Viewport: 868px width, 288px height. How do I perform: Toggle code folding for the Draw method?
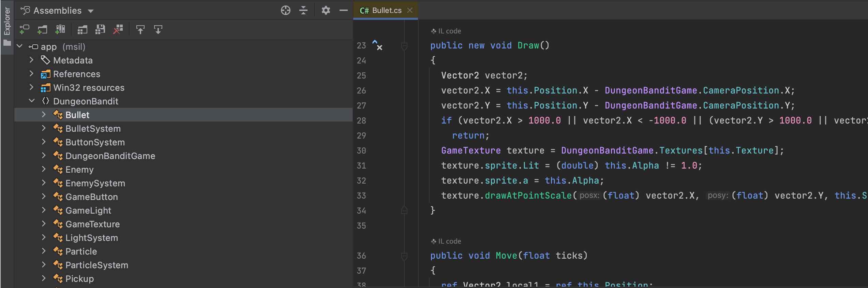(x=404, y=46)
